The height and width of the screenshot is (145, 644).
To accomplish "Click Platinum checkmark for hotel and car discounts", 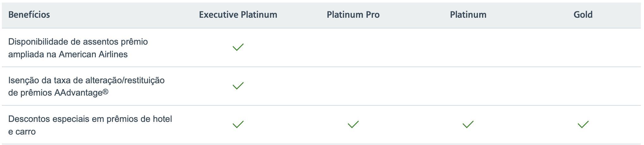I will coord(468,124).
